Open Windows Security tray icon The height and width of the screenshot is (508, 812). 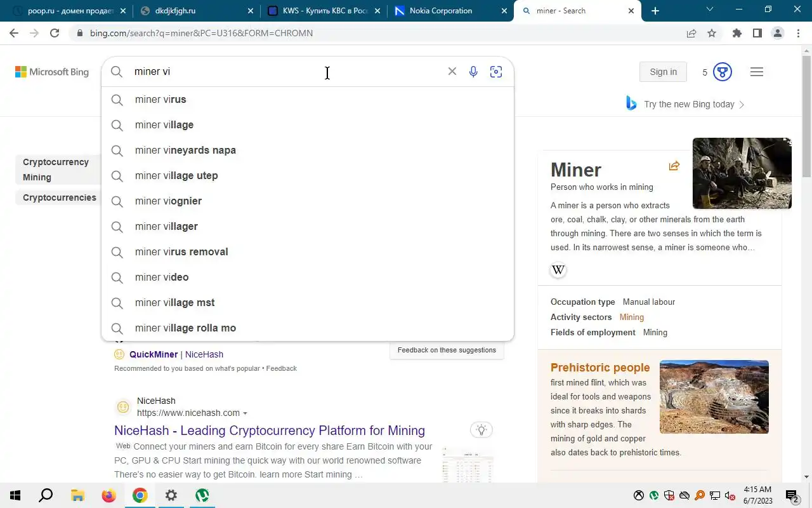coord(669,495)
